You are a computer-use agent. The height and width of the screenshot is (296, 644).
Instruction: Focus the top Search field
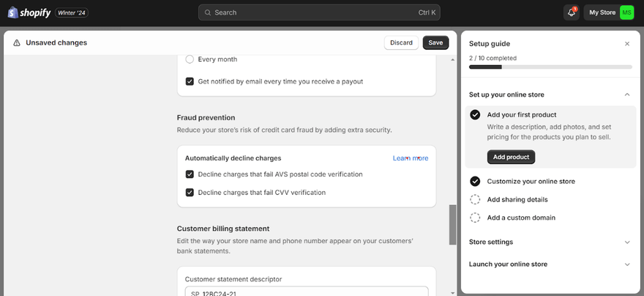319,12
